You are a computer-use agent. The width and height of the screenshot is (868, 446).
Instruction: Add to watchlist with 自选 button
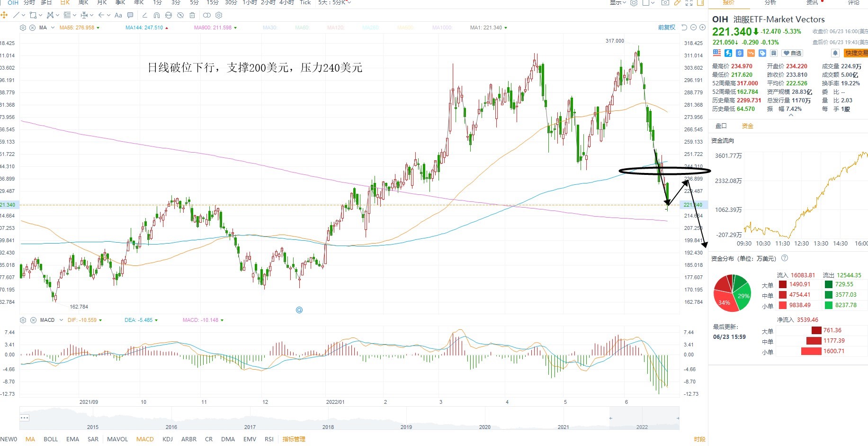pos(792,53)
